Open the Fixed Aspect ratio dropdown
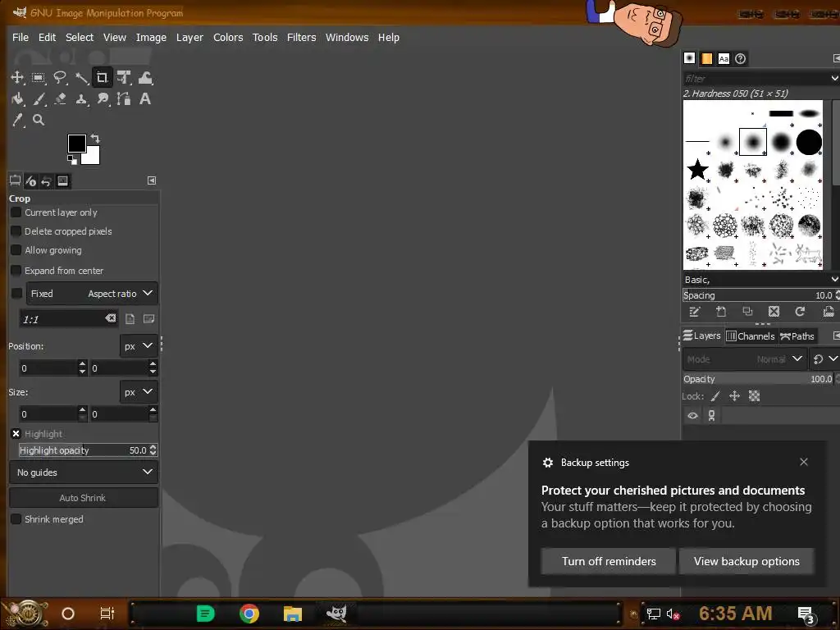This screenshot has height=630, width=840. [92, 294]
